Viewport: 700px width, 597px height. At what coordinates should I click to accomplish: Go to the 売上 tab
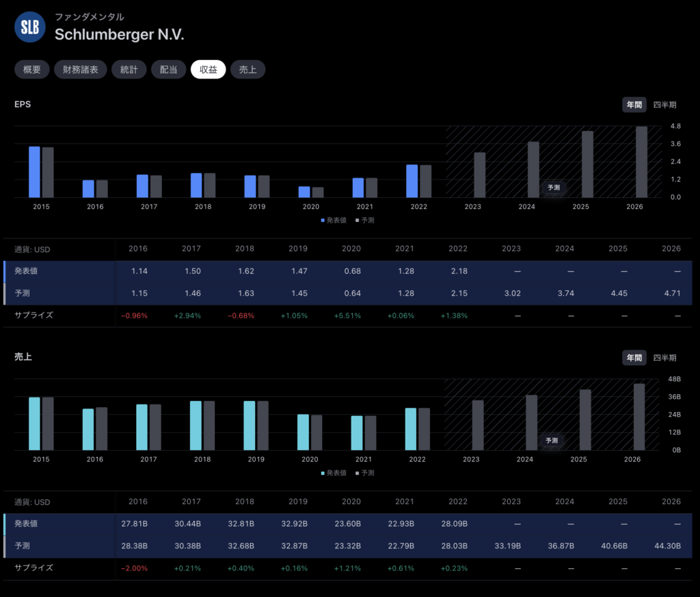coord(247,70)
